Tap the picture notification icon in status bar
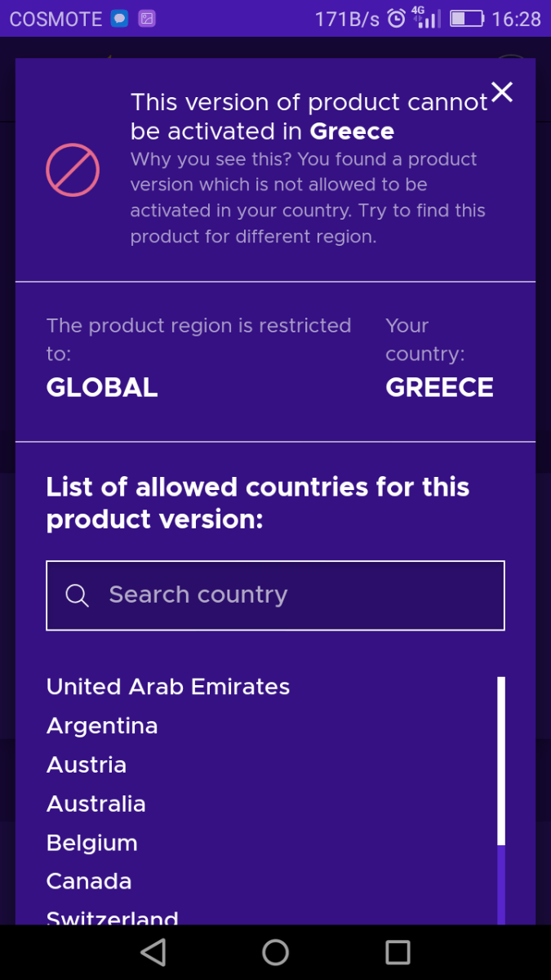 click(x=147, y=18)
